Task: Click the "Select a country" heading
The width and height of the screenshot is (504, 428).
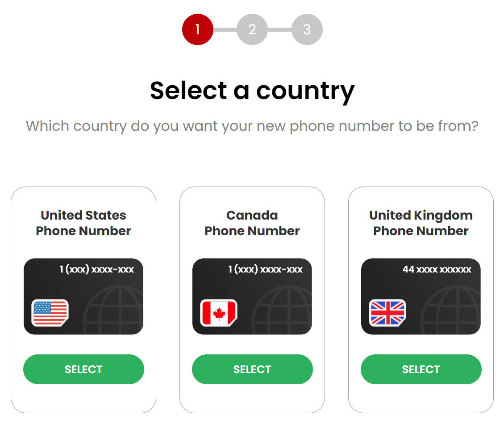Action: [252, 90]
